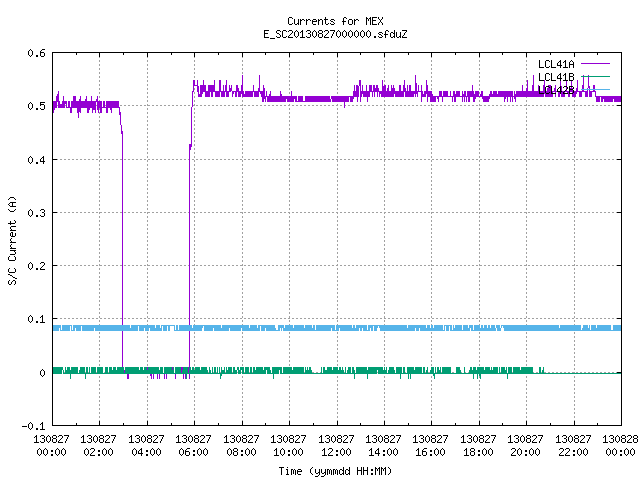This screenshot has width=640, height=480.
Task: Click the 'Currents for MEX' chart title
Action: [x=335, y=21]
